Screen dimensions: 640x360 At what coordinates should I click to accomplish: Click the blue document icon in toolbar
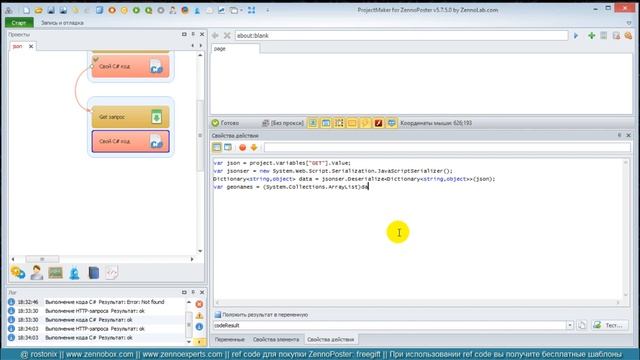(100, 10)
